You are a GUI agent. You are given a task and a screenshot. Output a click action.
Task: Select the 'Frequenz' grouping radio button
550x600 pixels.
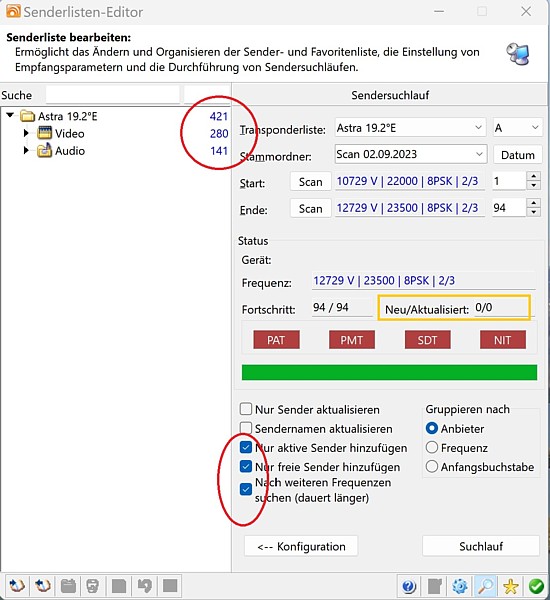click(x=432, y=447)
